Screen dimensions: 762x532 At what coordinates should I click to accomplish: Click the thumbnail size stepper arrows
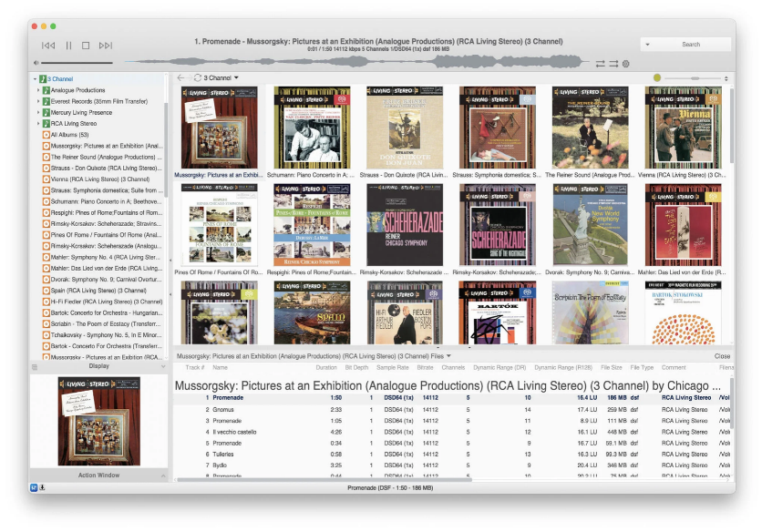click(726, 78)
